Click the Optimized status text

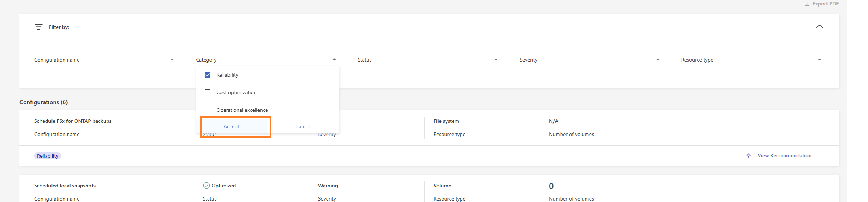[x=224, y=186]
